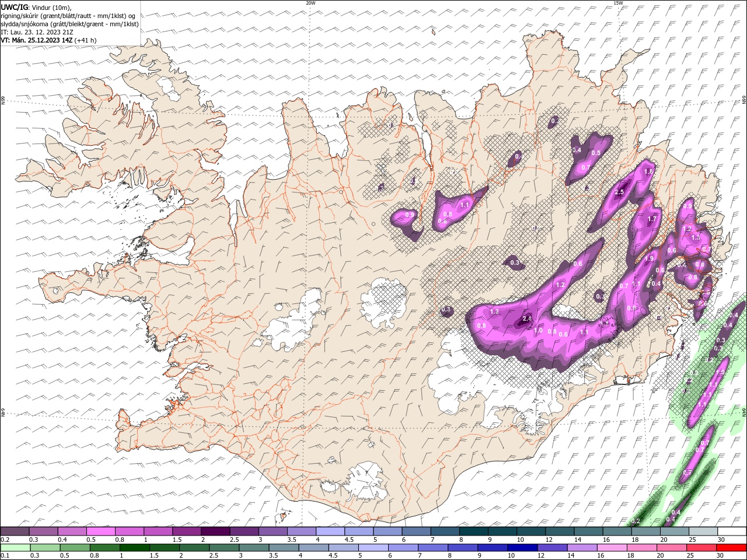This screenshot has height=560, width=747.
Task: Click the UWC/IG title heading
Action: (15, 7)
